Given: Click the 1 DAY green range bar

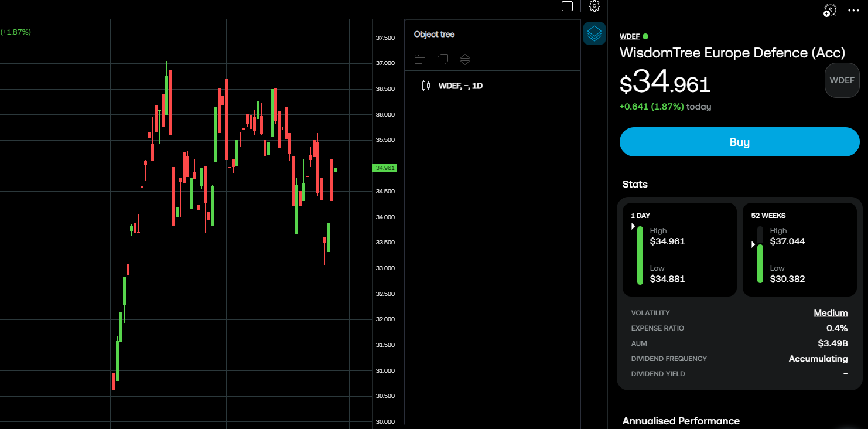Looking at the screenshot, I should (x=640, y=256).
